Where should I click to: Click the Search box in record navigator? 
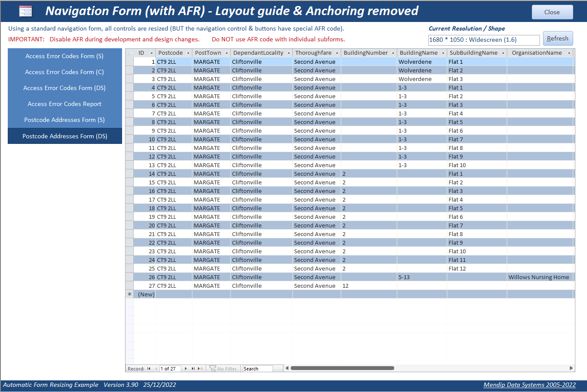click(257, 369)
